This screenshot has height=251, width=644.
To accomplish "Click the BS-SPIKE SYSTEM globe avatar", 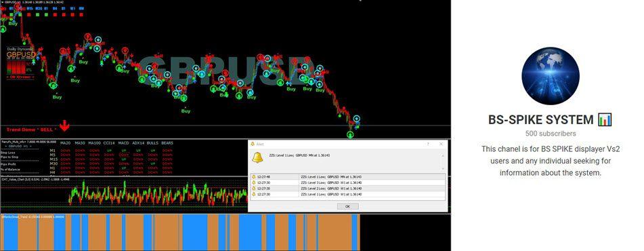I will (x=551, y=76).
